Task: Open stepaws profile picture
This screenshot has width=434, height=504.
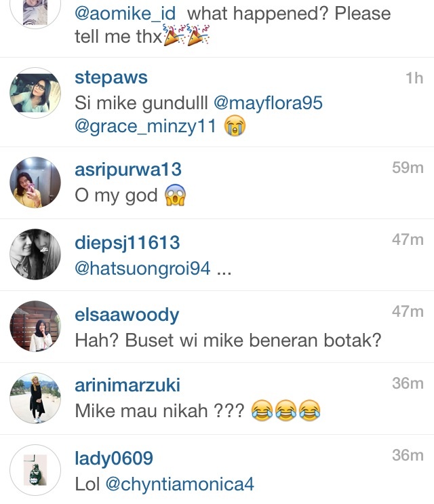Action: pyautogui.click(x=35, y=93)
